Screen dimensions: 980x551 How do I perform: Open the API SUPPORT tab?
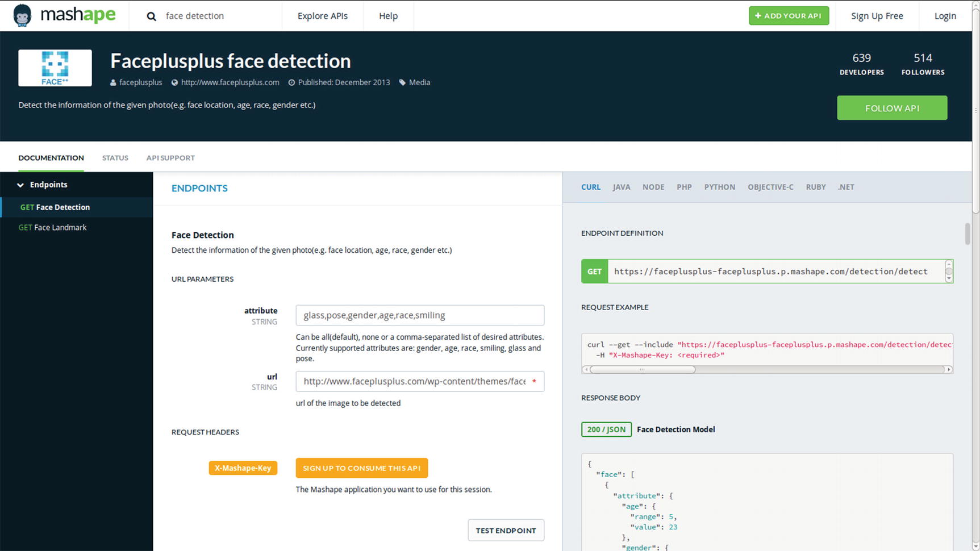(x=170, y=158)
